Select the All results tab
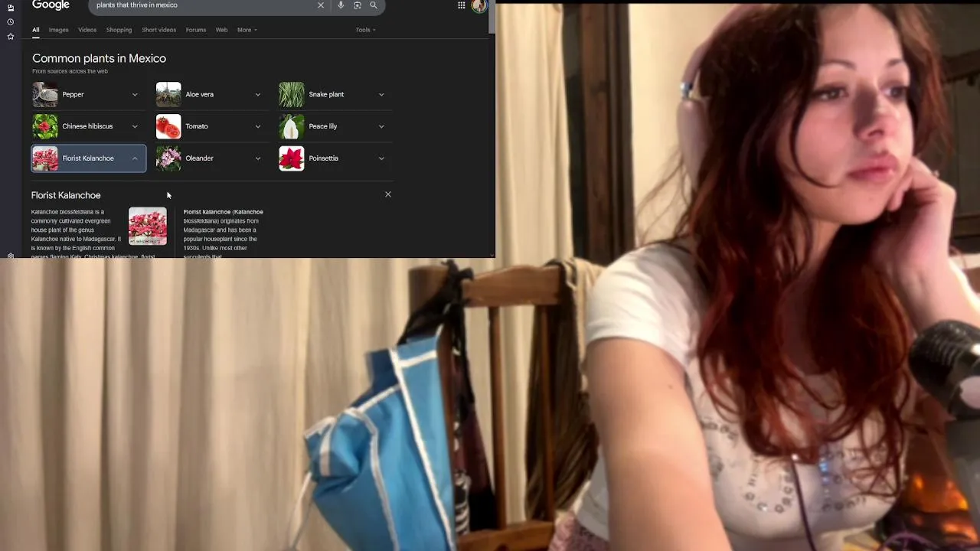The image size is (980, 551). 35,30
